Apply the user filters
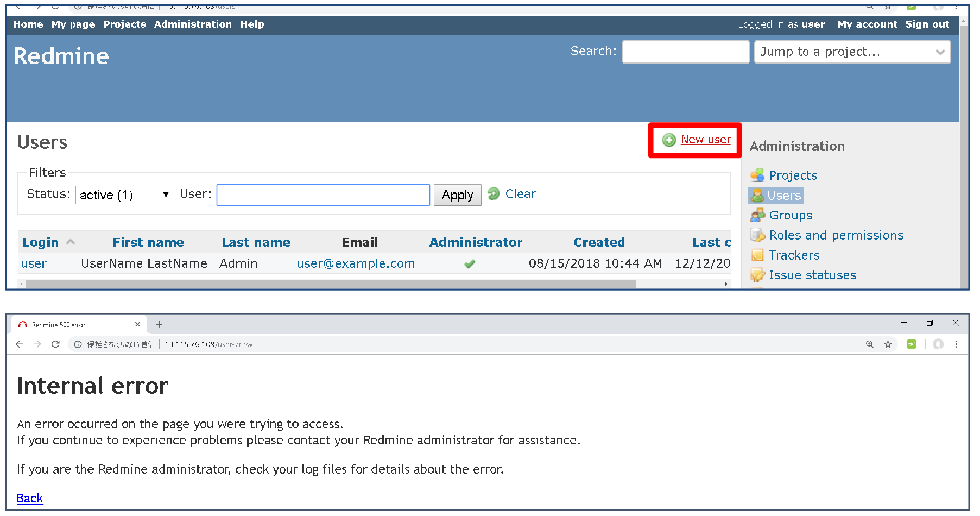Screen dimensions: 980x516 coord(457,194)
